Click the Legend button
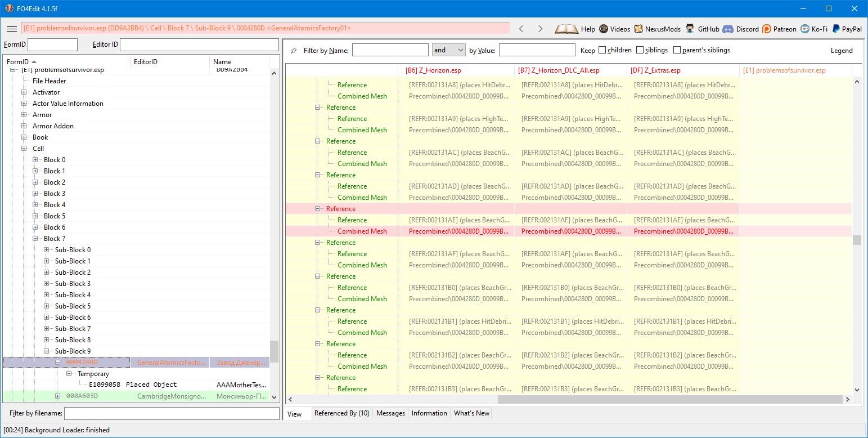The width and height of the screenshot is (868, 438). pyautogui.click(x=842, y=51)
